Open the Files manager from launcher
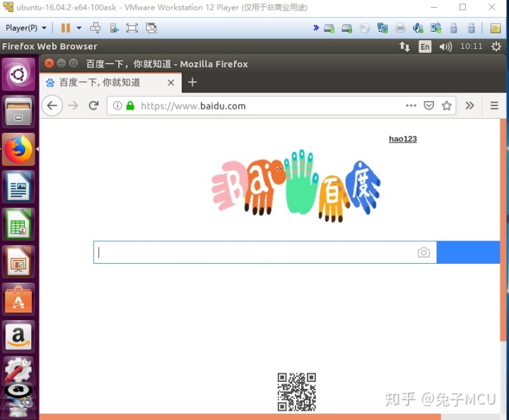 (x=18, y=112)
